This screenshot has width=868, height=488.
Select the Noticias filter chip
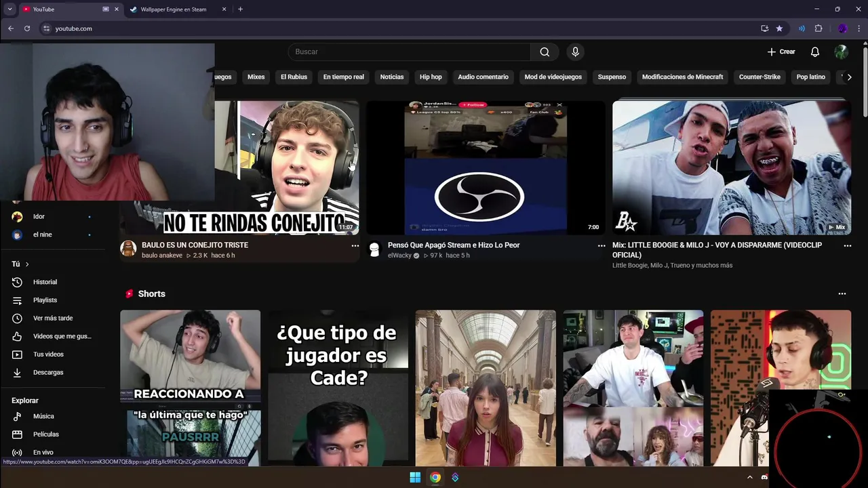pos(391,77)
